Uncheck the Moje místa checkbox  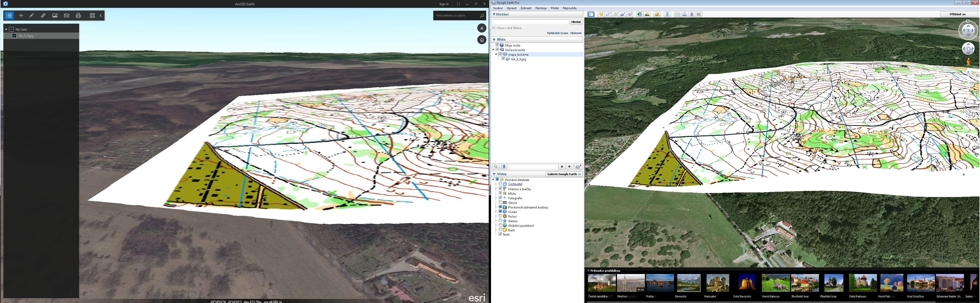(x=497, y=45)
